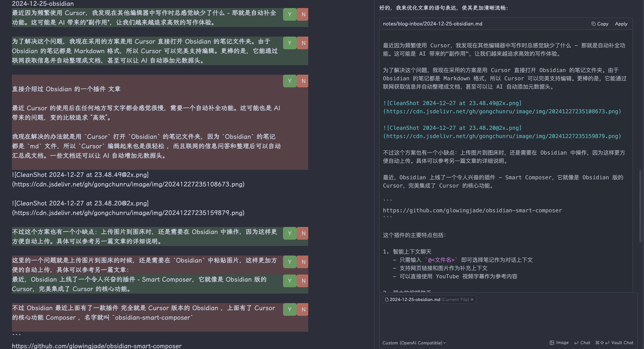Click the 23.48.49 CleanShot image link in the chat panel
This screenshot has height=349, width=644.
point(502,107)
